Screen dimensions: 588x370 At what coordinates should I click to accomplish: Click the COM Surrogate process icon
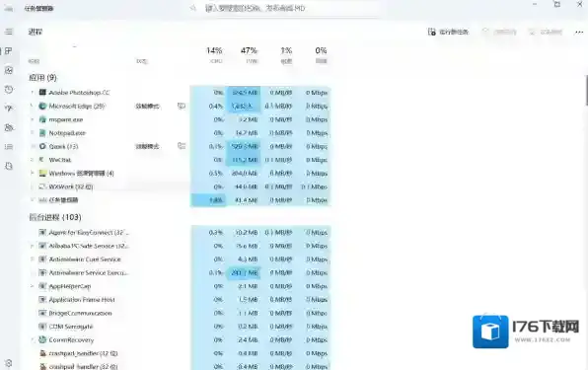click(x=42, y=327)
